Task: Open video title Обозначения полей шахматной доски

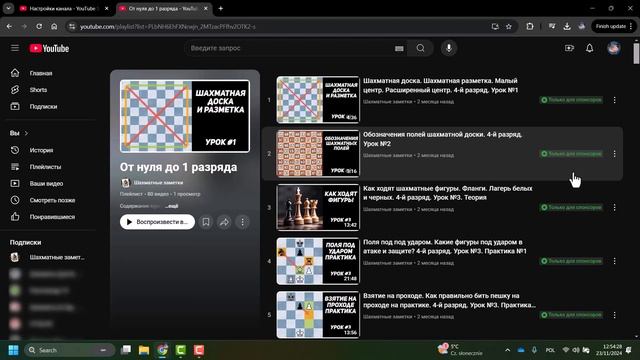Action: click(442, 139)
